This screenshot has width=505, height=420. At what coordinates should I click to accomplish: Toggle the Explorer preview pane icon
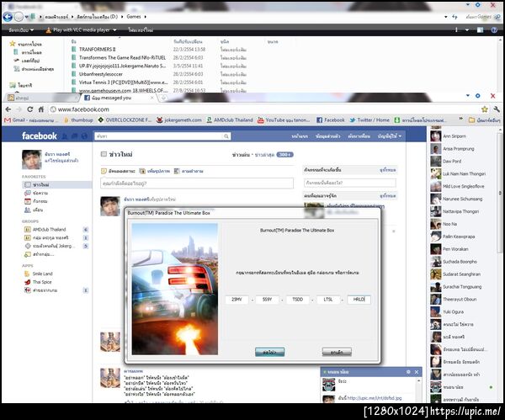[x=481, y=30]
